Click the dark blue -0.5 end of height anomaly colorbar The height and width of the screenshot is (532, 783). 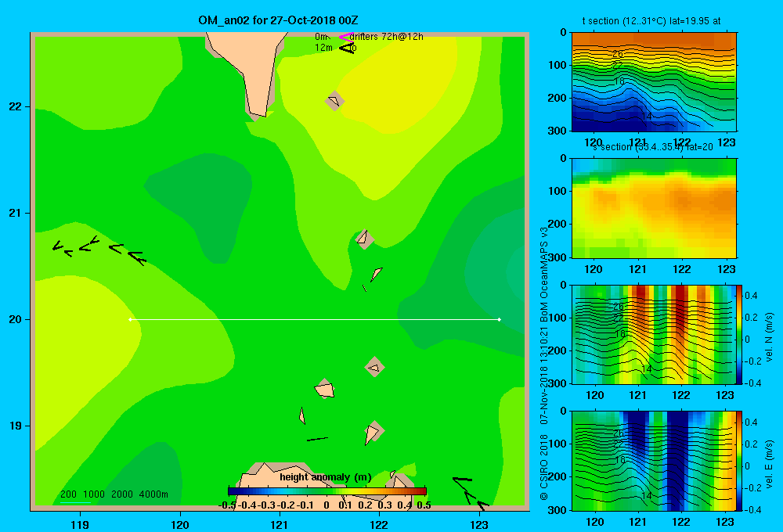click(232, 491)
